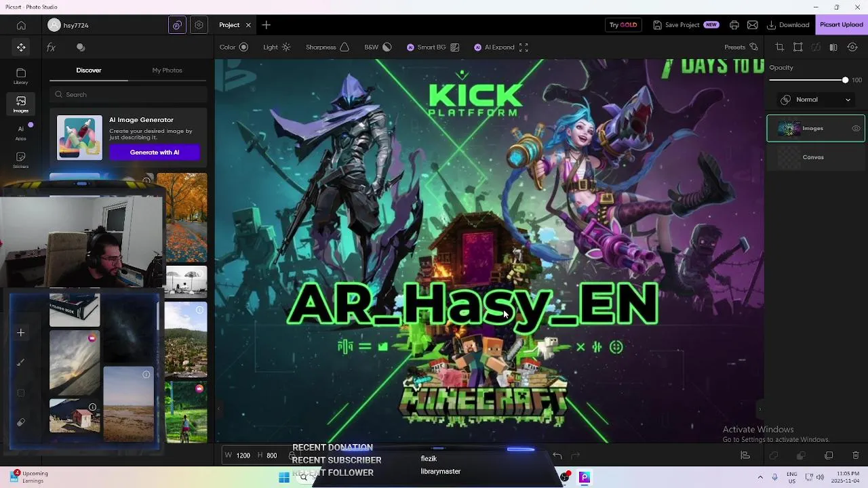
Task: Select the Canvas layer
Action: point(816,157)
